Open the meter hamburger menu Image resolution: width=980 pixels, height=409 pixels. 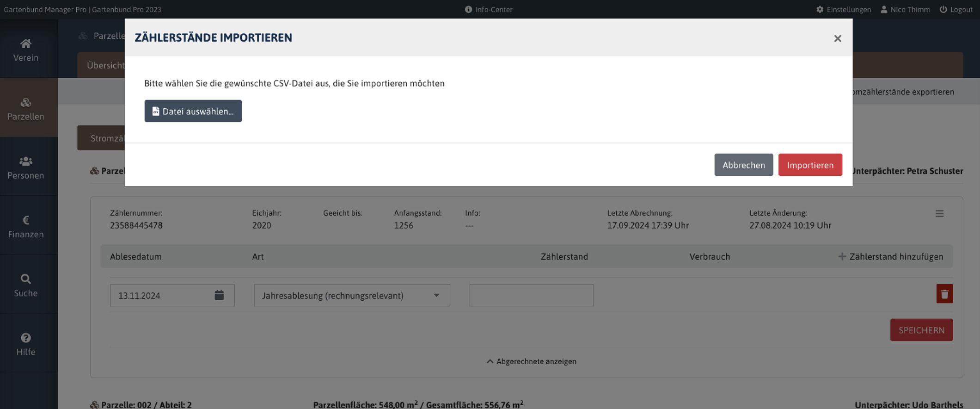939,213
